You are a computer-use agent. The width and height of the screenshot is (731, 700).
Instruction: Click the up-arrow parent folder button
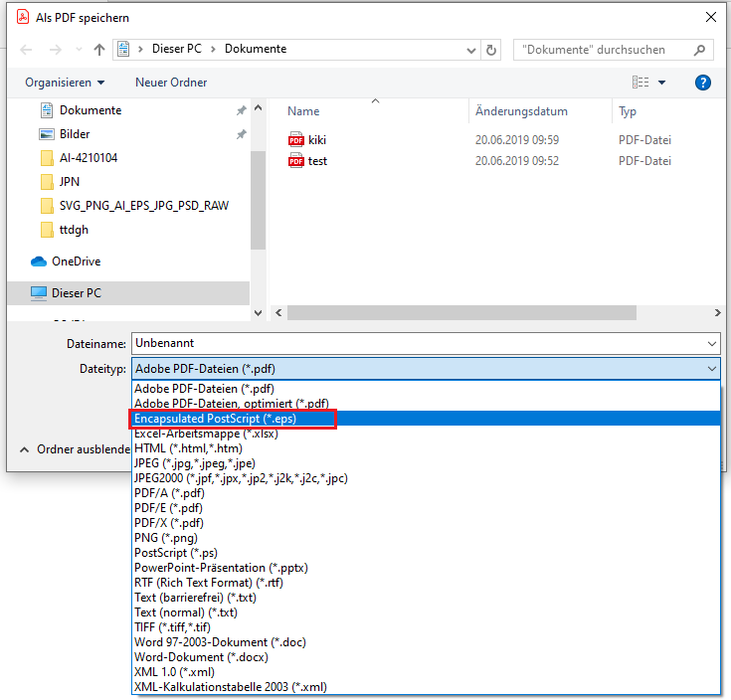[99, 49]
